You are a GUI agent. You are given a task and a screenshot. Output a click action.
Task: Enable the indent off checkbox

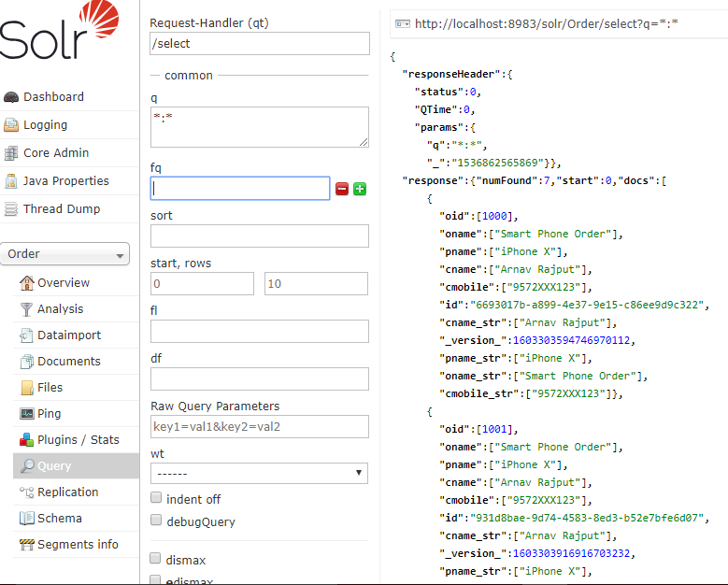tap(156, 499)
